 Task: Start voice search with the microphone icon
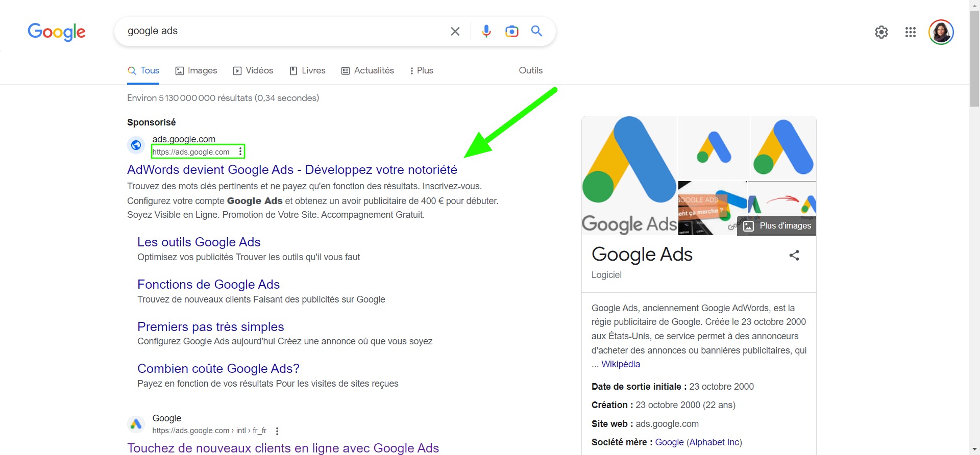(486, 32)
